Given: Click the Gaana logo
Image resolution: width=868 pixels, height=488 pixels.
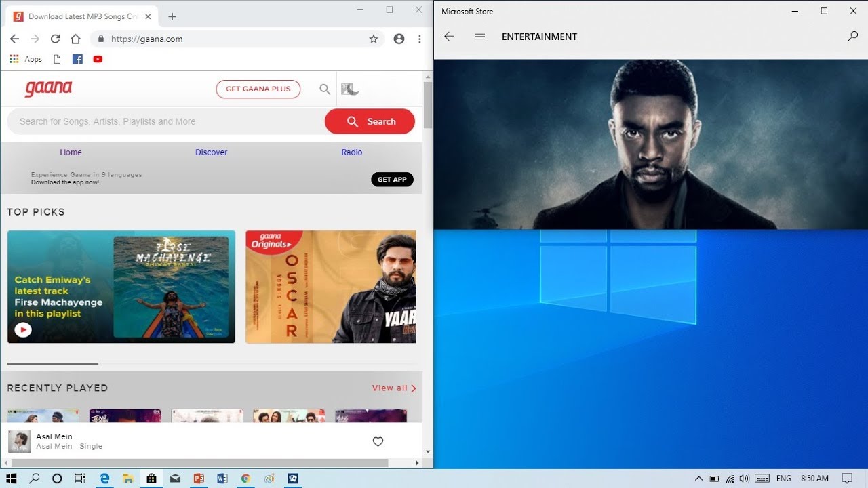Looking at the screenshot, I should click(x=49, y=89).
